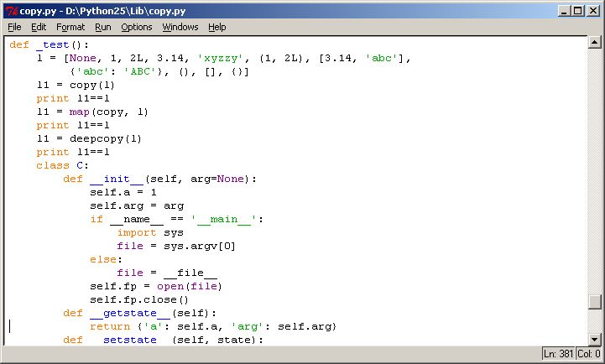Image resolution: width=605 pixels, height=364 pixels.
Task: Click the '__getstate__' method name
Action: click(130, 313)
